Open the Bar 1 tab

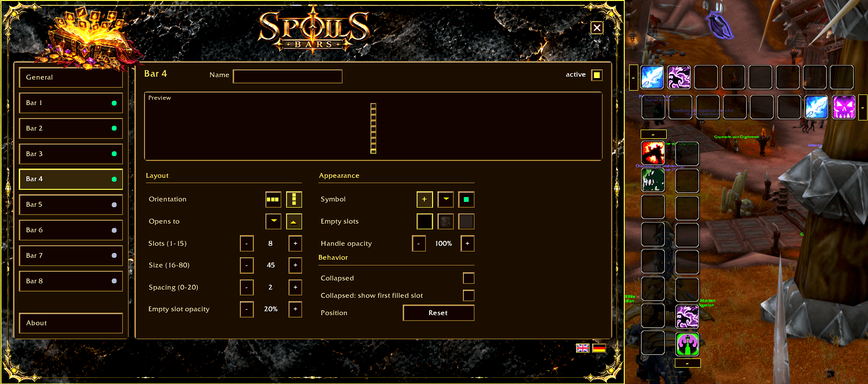point(71,103)
